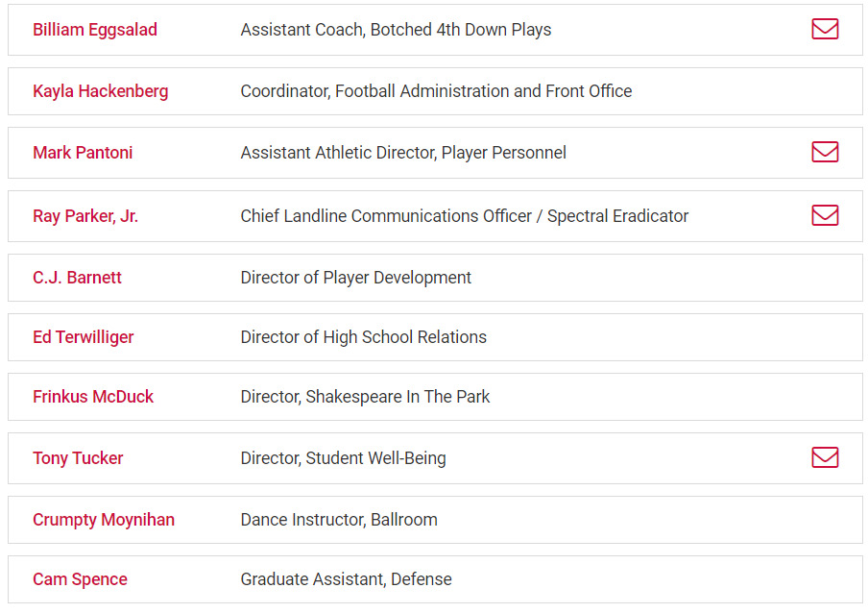Select Kayla Hackenberg's name link
The image size is (868, 613).
pos(100,91)
